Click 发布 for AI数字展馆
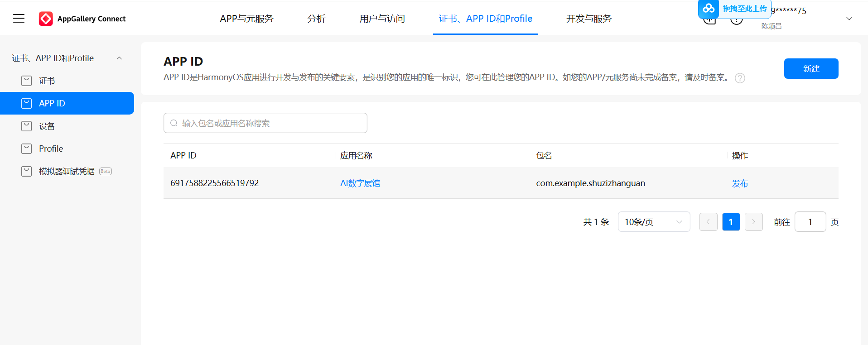Viewport: 868px width, 345px height. pyautogui.click(x=740, y=183)
